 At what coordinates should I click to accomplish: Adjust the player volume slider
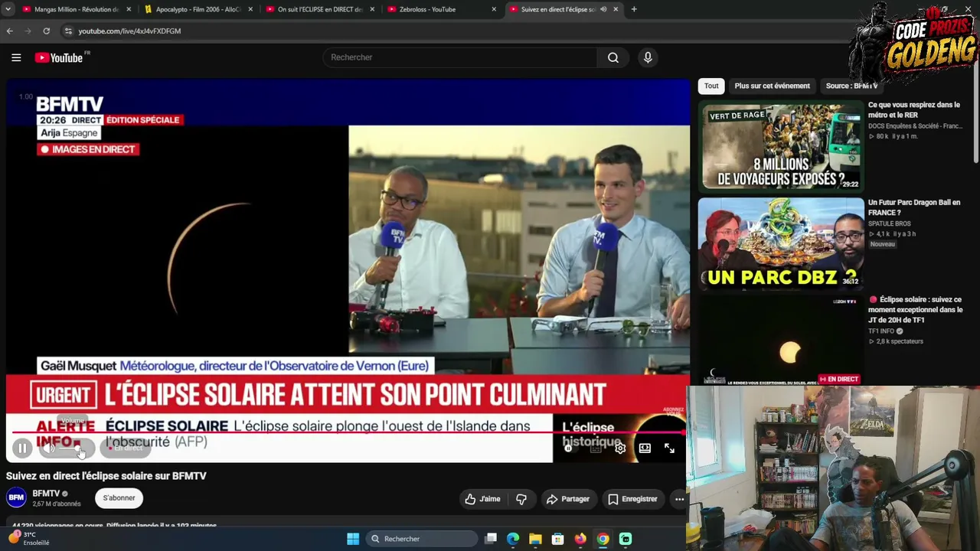pyautogui.click(x=75, y=448)
